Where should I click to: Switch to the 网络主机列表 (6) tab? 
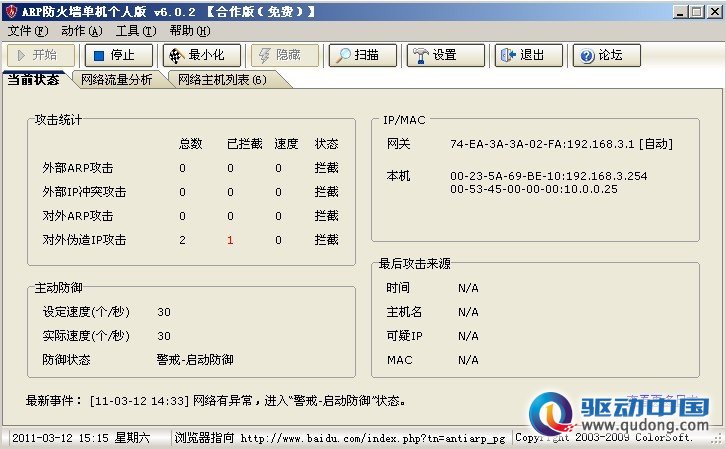(222, 80)
